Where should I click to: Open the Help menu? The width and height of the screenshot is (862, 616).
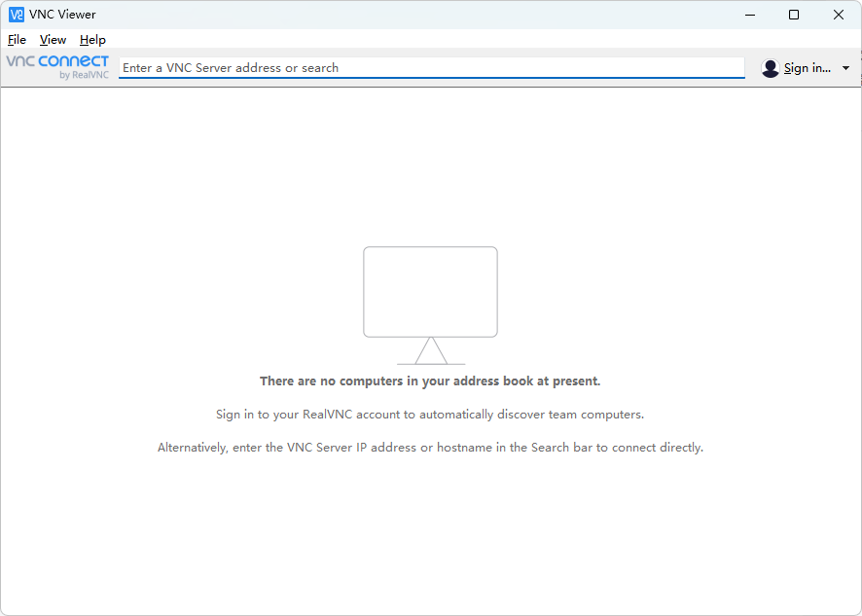click(x=92, y=40)
